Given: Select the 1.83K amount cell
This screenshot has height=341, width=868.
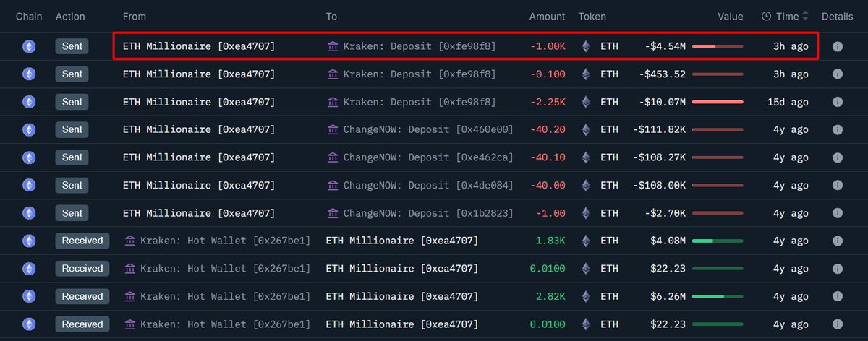Looking at the screenshot, I should [551, 241].
